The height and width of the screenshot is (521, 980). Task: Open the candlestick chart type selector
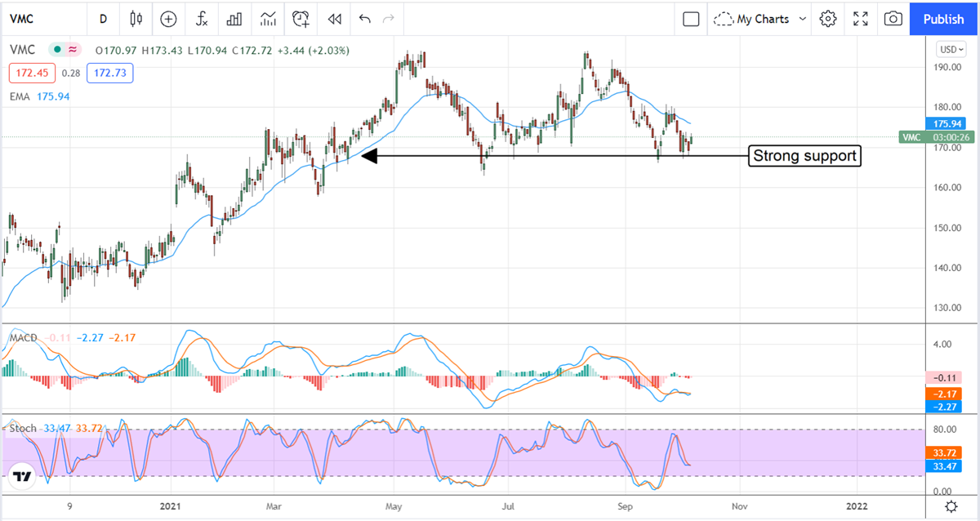136,18
